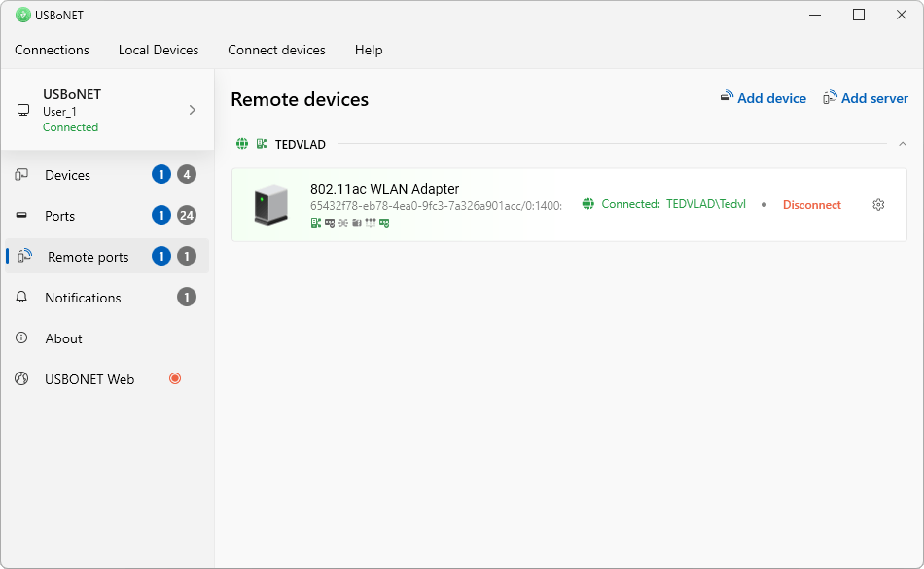Collapse the TEDVLAD server group
924x569 pixels.
click(x=902, y=144)
